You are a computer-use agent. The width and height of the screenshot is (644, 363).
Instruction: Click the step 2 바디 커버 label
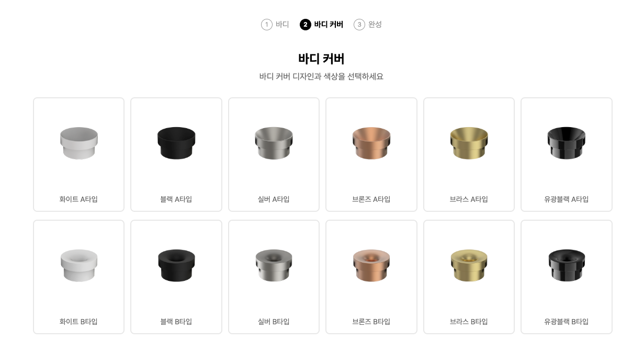pos(329,25)
